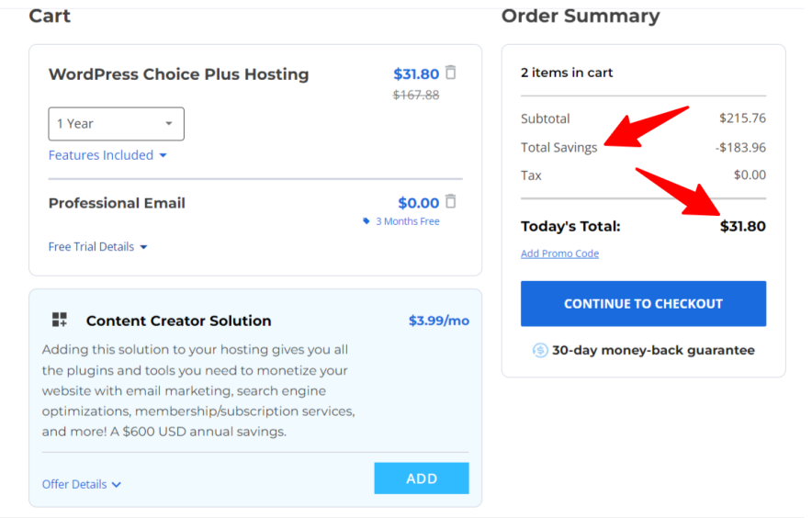Add Content Creator Solution with ADD button
This screenshot has width=812, height=518.
coord(422,479)
